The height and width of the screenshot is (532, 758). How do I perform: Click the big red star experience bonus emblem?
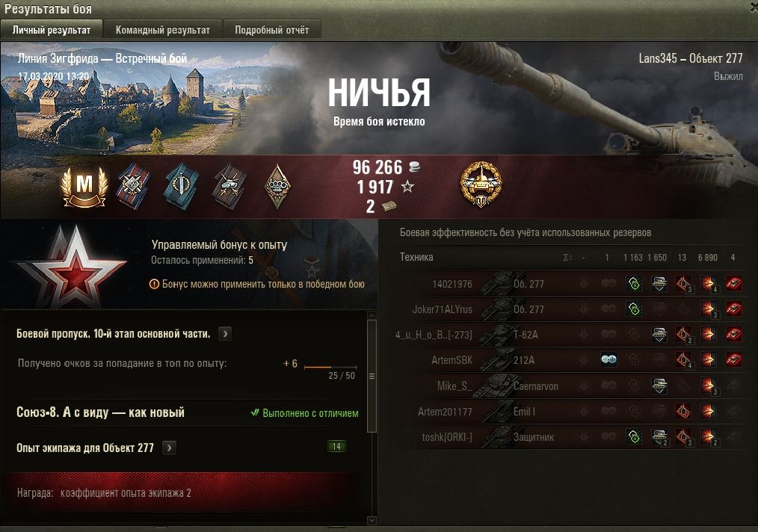point(72,267)
